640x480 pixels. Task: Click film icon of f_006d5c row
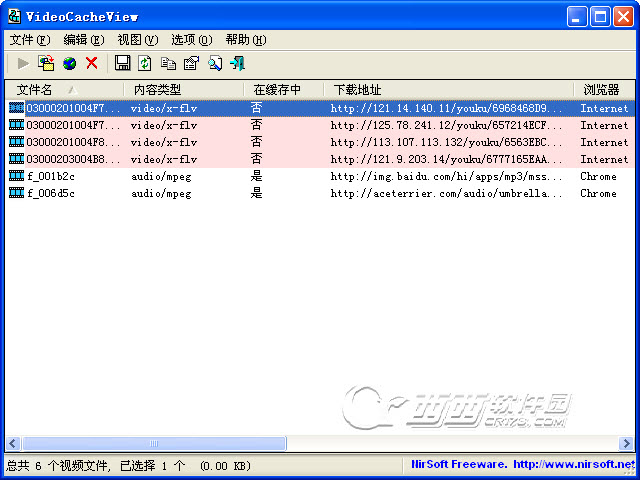click(x=16, y=193)
